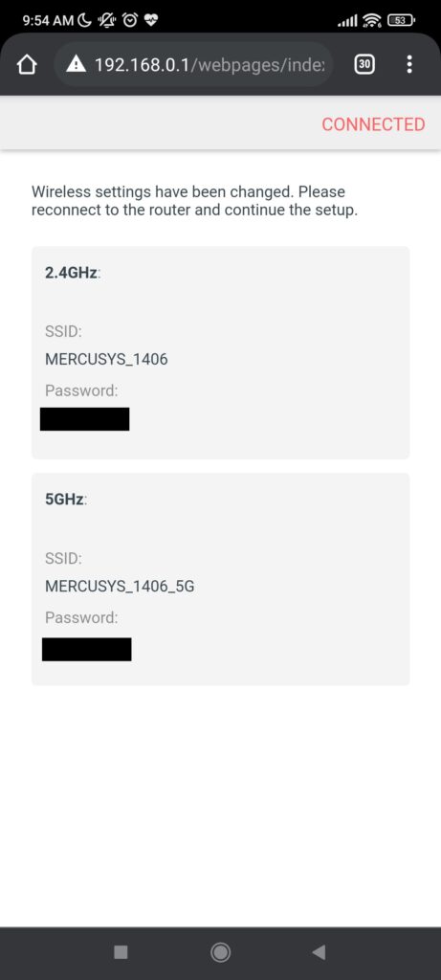Image resolution: width=441 pixels, height=980 pixels.
Task: Tap the redacted 5GHz password field
Action: coord(87,650)
